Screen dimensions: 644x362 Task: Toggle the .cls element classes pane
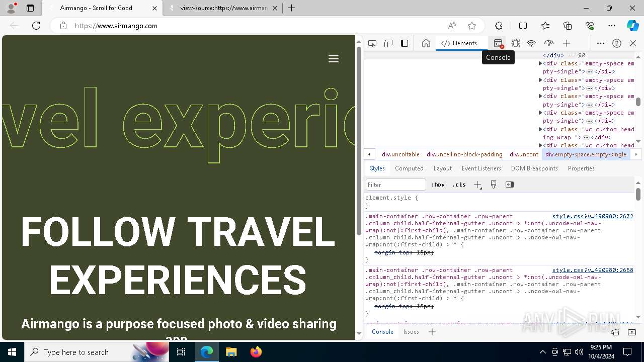click(459, 185)
